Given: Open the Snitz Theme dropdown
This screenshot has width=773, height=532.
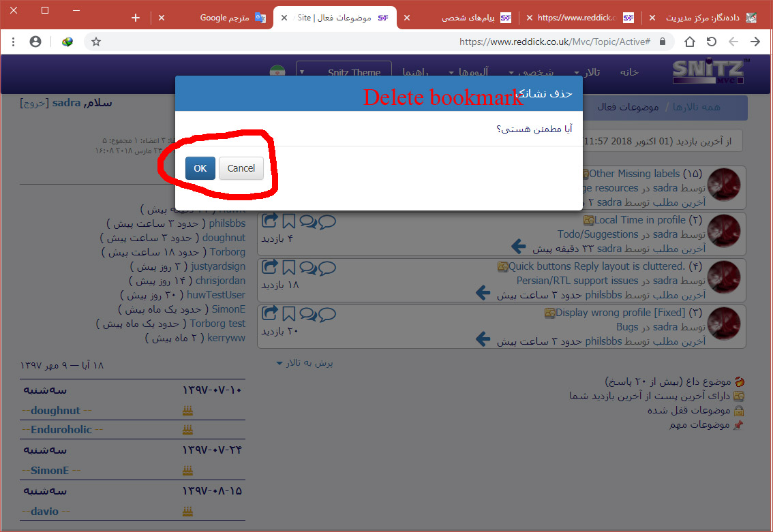Looking at the screenshot, I should point(344,72).
